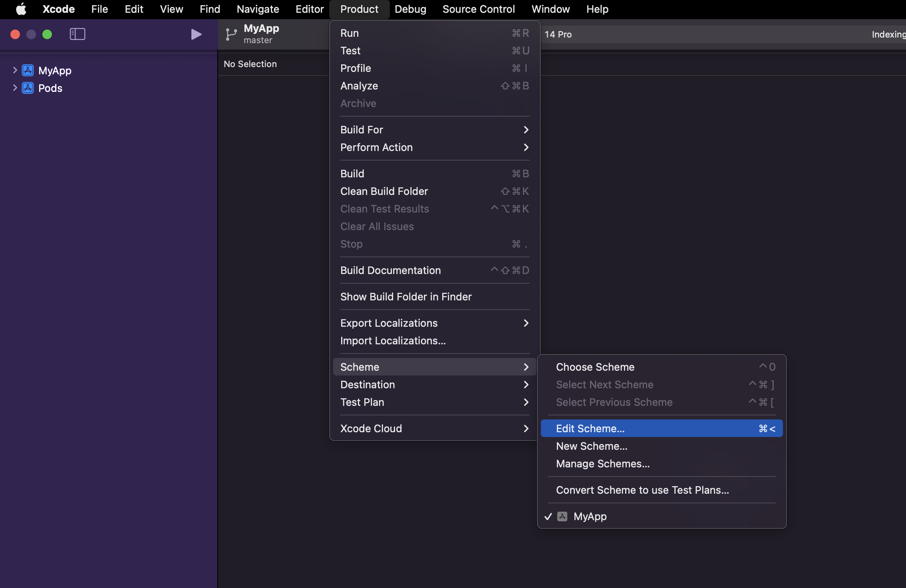Keep the Scheme submenu highlighted
This screenshot has height=588, width=906.
pyautogui.click(x=435, y=367)
